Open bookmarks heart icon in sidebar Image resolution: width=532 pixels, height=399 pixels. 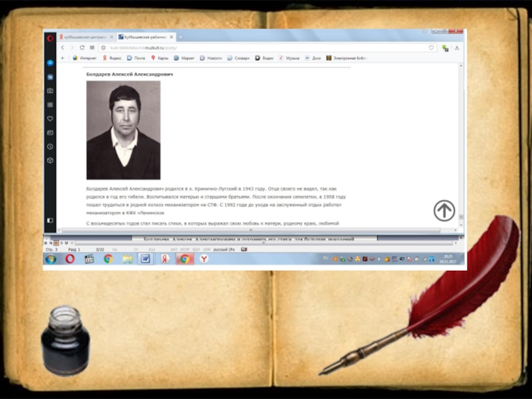(x=51, y=119)
